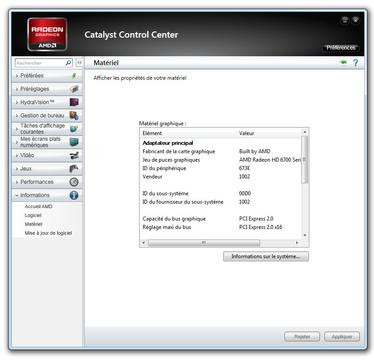Expand the Préréglages section

click(47, 89)
